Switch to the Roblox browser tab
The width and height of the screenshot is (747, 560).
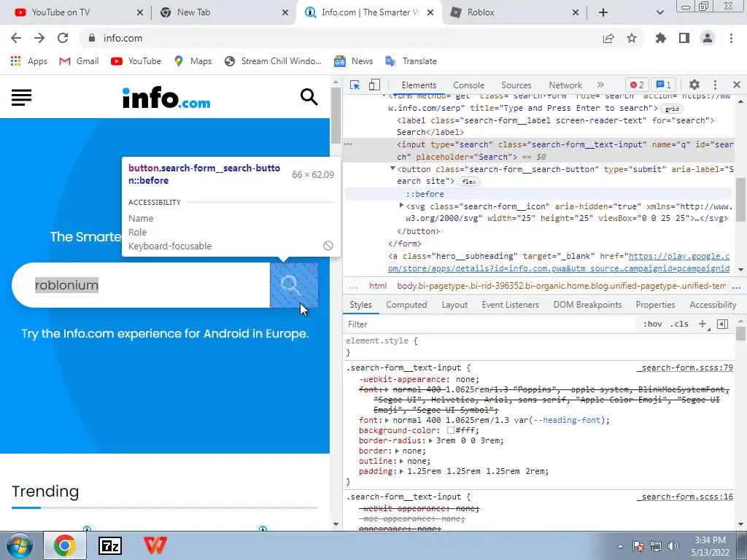click(514, 12)
